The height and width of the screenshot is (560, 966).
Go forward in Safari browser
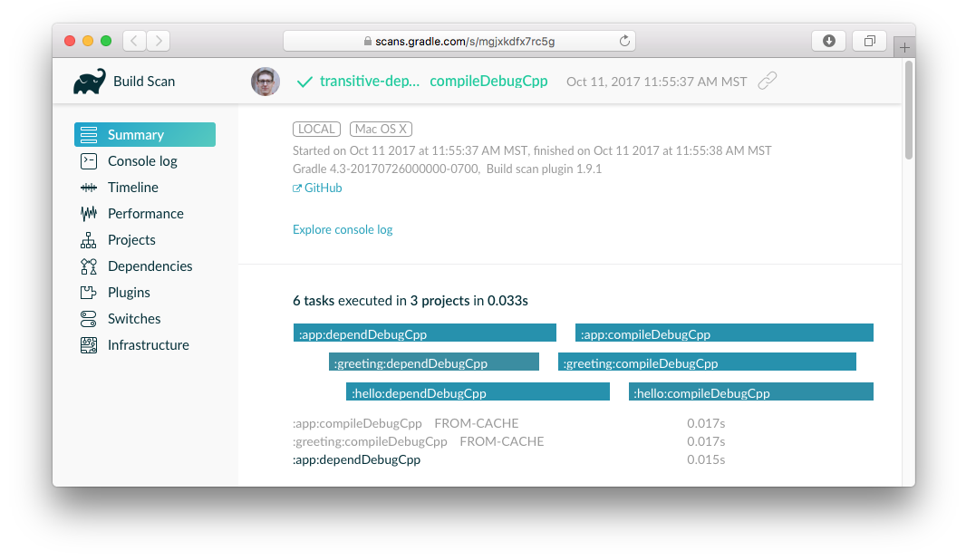[159, 41]
